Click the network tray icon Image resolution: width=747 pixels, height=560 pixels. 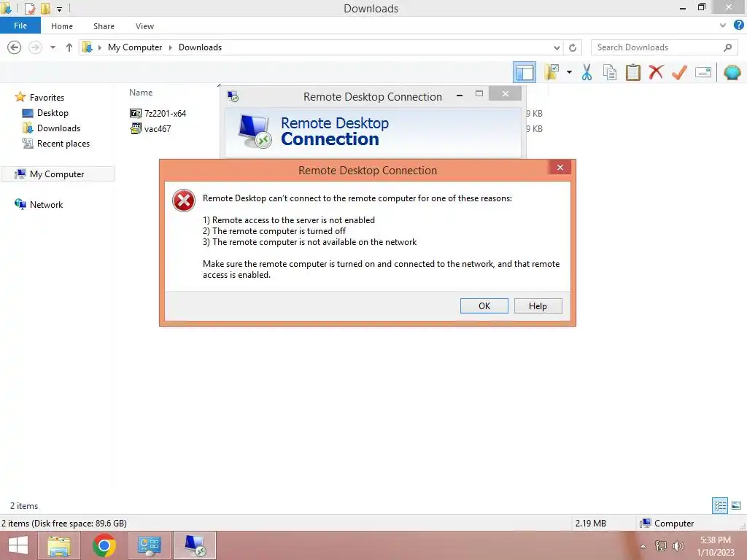coord(661,546)
